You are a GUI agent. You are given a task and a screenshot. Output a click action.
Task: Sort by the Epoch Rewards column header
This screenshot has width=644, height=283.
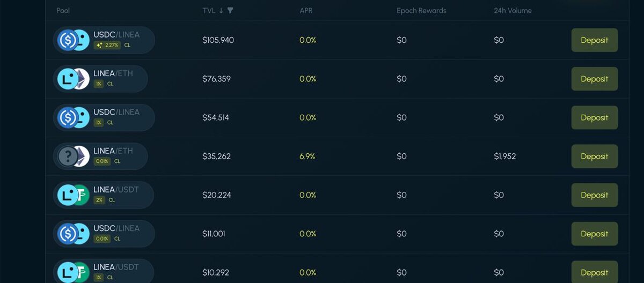pyautogui.click(x=421, y=11)
